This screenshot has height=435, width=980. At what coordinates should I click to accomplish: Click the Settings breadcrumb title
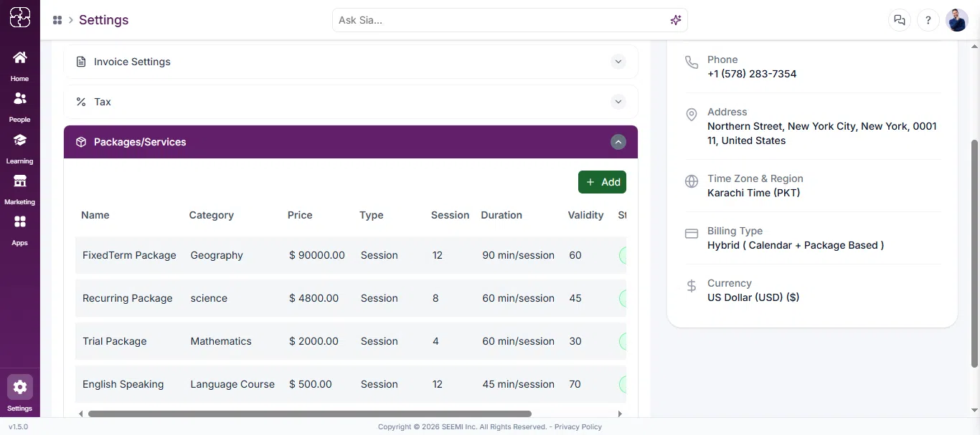pyautogui.click(x=104, y=20)
